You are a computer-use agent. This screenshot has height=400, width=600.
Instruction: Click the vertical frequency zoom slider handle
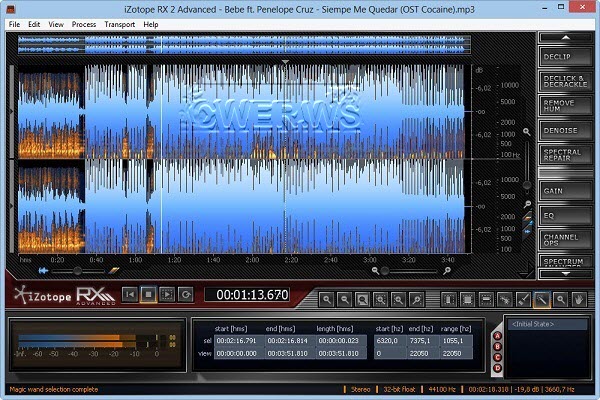pyautogui.click(x=527, y=185)
